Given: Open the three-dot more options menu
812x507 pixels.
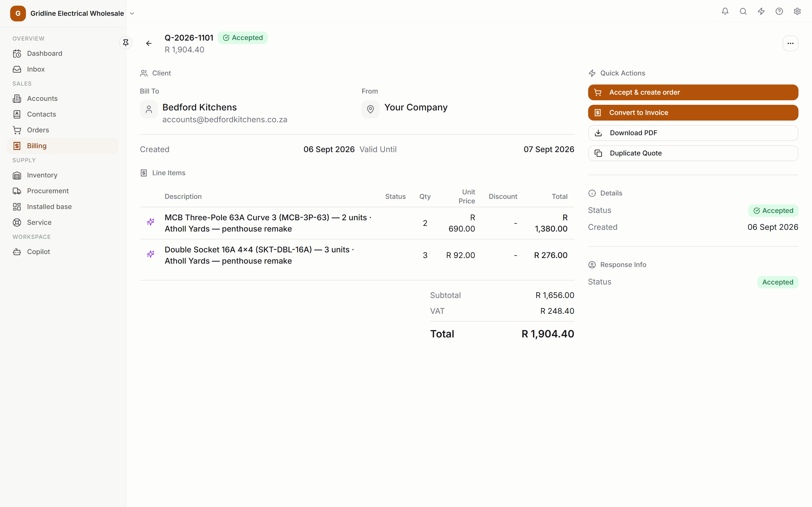Looking at the screenshot, I should [790, 43].
